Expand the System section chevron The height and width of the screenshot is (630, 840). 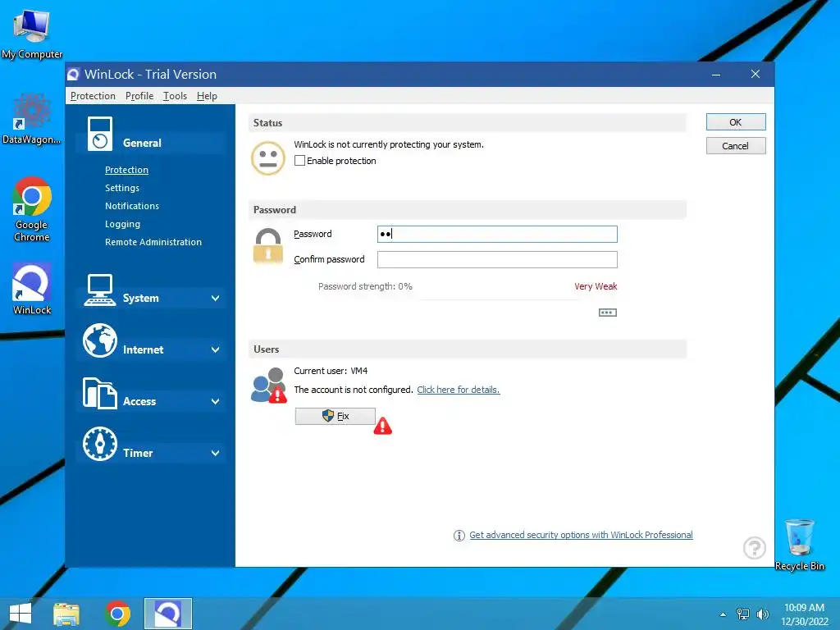pos(216,298)
